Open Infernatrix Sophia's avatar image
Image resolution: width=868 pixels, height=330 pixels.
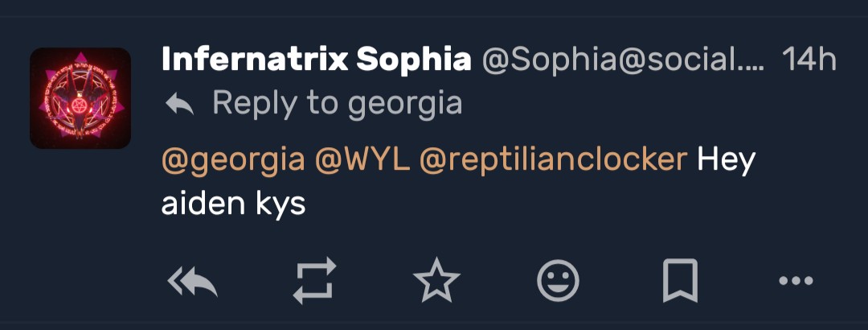80,98
